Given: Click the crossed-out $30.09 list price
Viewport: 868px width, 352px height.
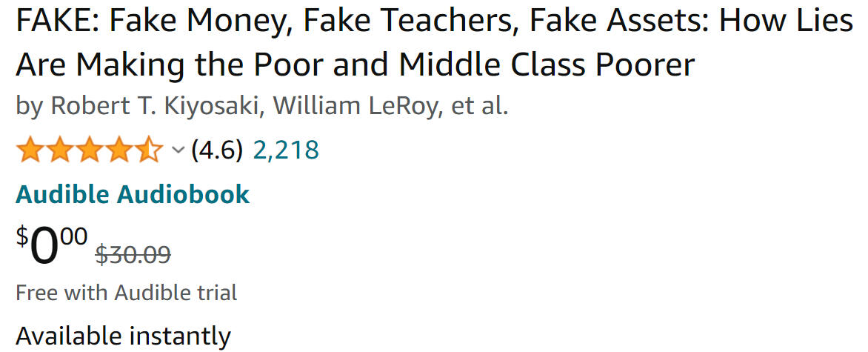Looking at the screenshot, I should (x=133, y=254).
